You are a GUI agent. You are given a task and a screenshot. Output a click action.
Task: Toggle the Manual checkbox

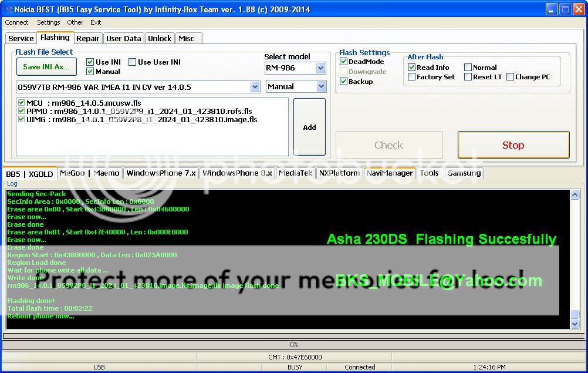click(90, 71)
